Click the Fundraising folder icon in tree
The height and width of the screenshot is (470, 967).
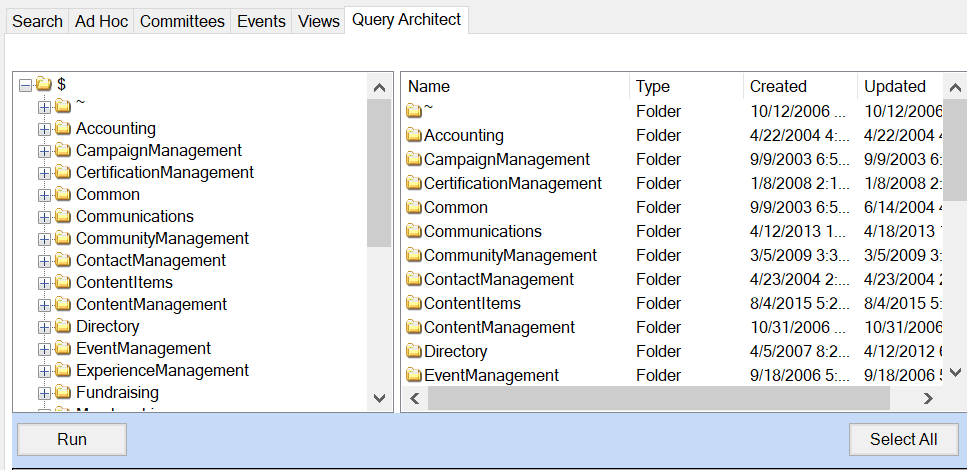[x=63, y=392]
